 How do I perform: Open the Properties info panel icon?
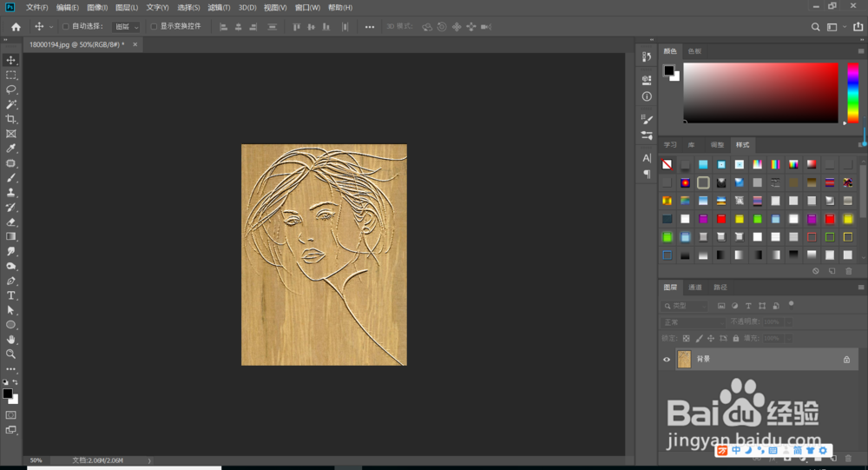tap(647, 96)
